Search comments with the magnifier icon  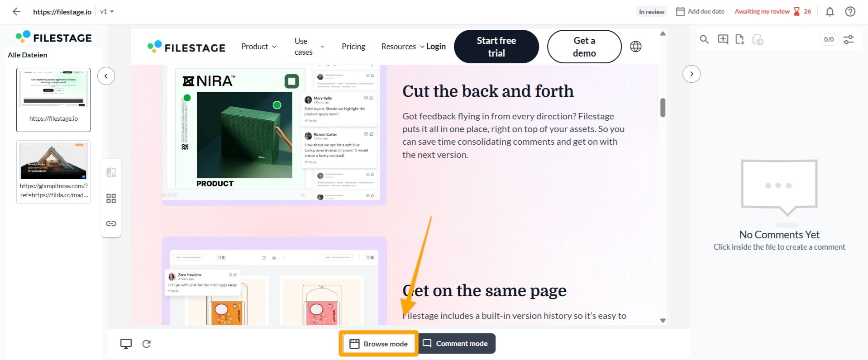(x=704, y=39)
